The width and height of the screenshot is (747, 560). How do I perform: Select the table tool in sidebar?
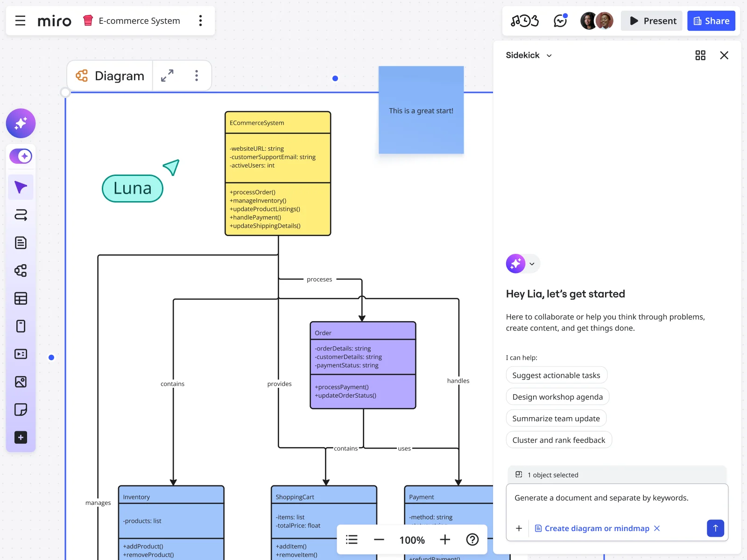click(x=21, y=299)
